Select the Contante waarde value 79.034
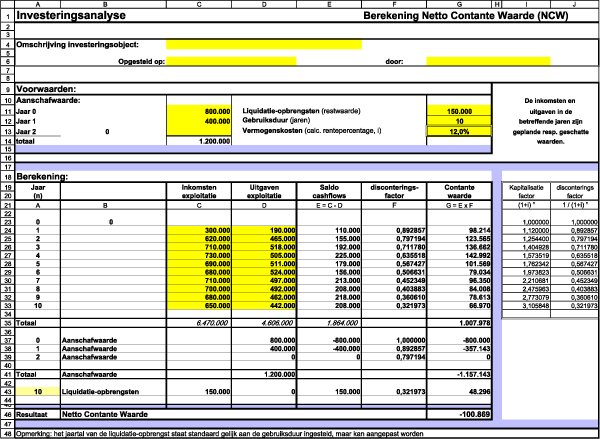The image size is (600, 439). click(x=478, y=273)
